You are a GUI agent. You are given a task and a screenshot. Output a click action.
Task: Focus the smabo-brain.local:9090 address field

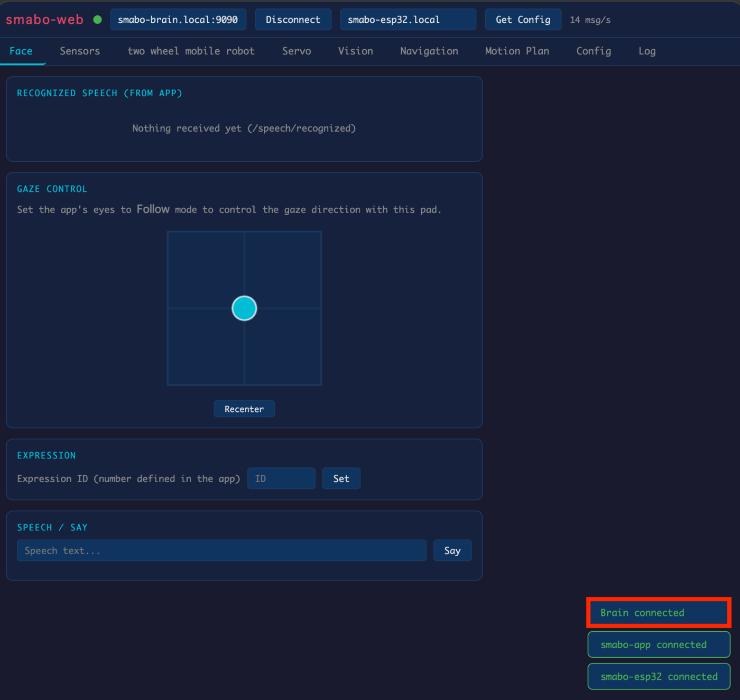(178, 20)
